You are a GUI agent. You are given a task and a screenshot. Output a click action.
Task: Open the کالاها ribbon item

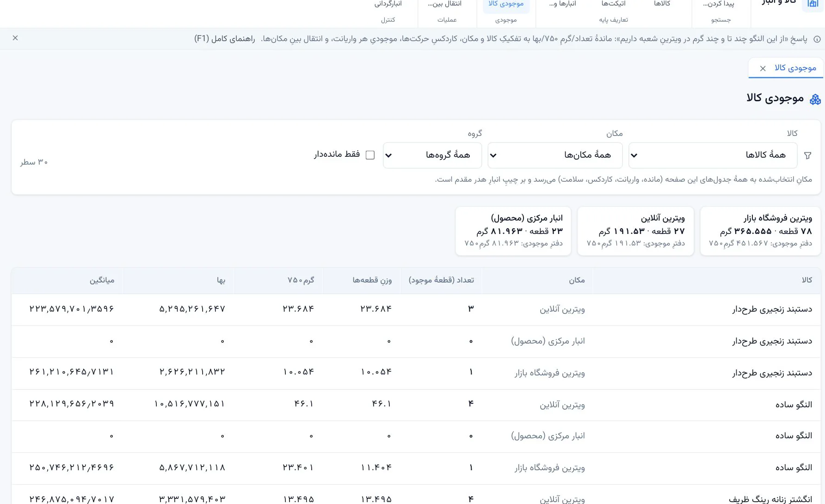(x=662, y=5)
